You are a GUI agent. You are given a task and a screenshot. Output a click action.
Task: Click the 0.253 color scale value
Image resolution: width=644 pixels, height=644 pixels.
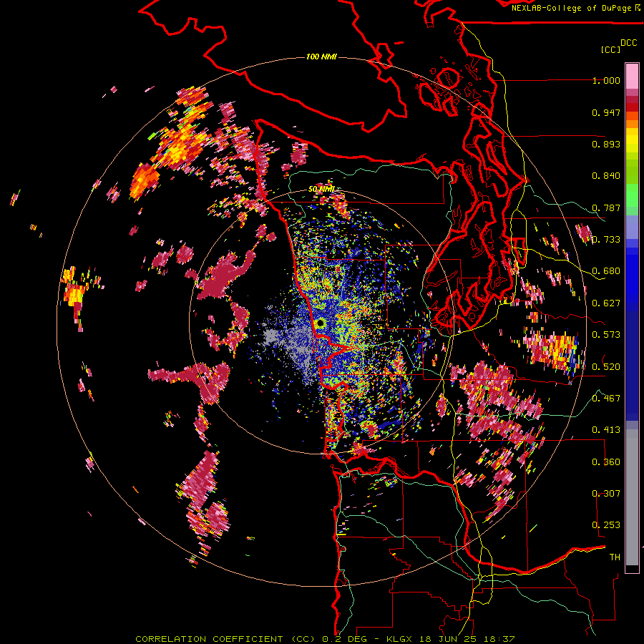(606, 525)
